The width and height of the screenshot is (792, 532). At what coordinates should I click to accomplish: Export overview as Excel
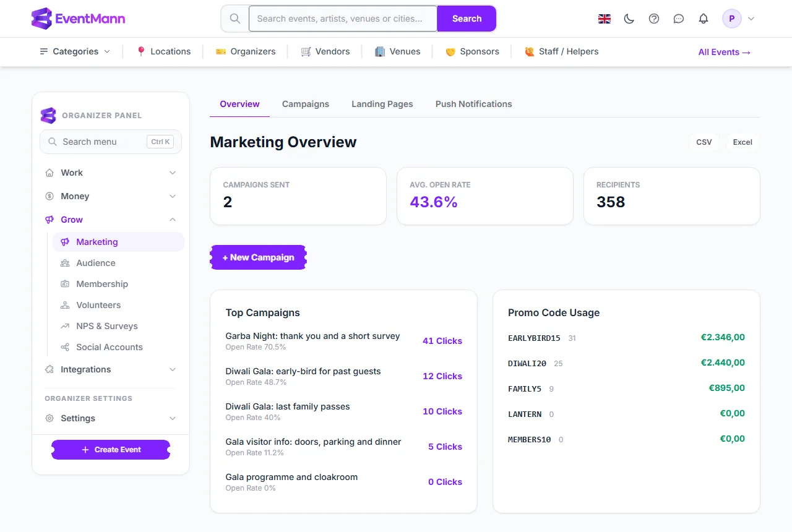coord(742,142)
